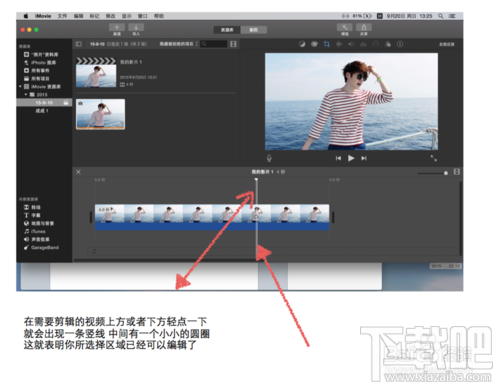500x387 pixels.
Task: Select the project thumbnail with clapperboard
Action: (96, 72)
